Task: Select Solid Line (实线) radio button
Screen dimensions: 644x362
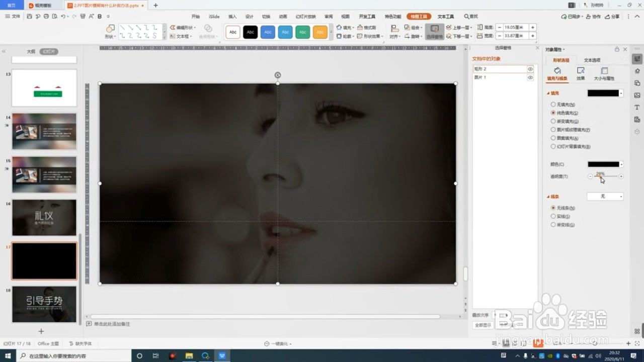Action: tap(553, 216)
